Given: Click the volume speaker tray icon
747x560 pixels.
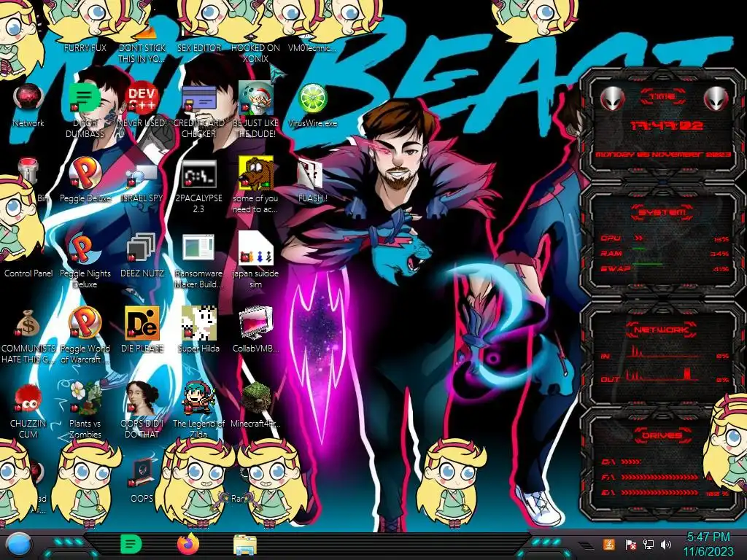Looking at the screenshot, I should 667,544.
